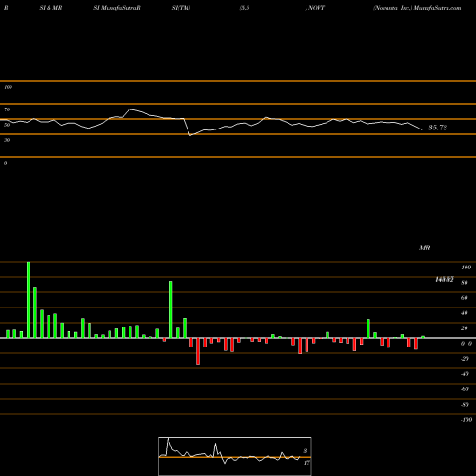Click the longest red bar in MR histogram
476x476 pixels.
point(198,351)
